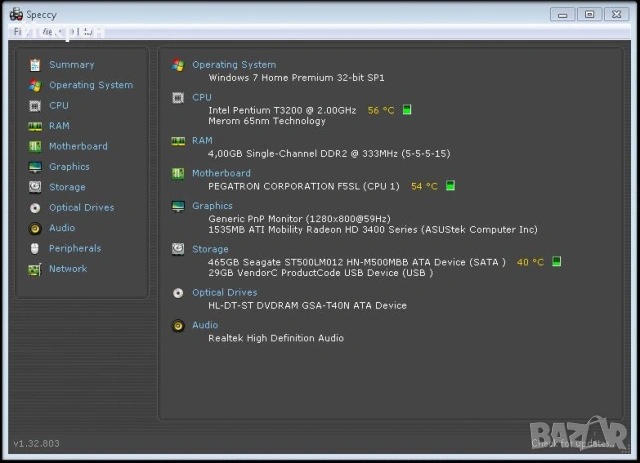
Task: Open the File menu
Action: point(18,32)
